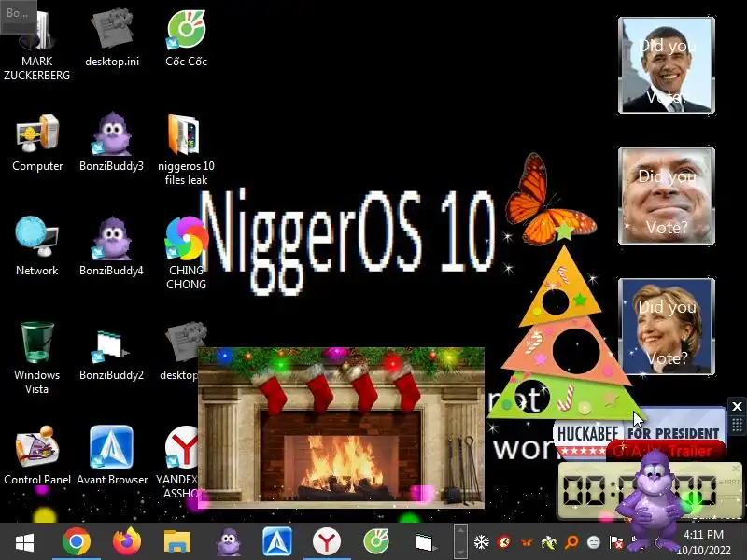This screenshot has height=560, width=747.
Task: Open the Windows Vista recycle bin icon
Action: tap(37, 358)
